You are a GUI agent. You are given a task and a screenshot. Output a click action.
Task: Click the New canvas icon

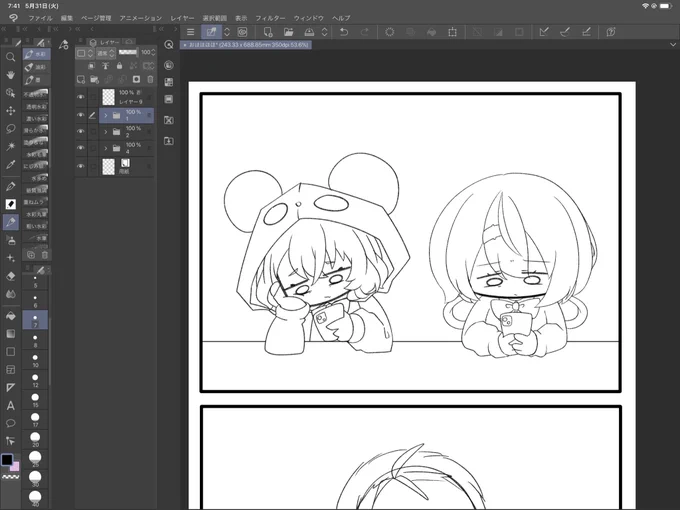point(268,32)
